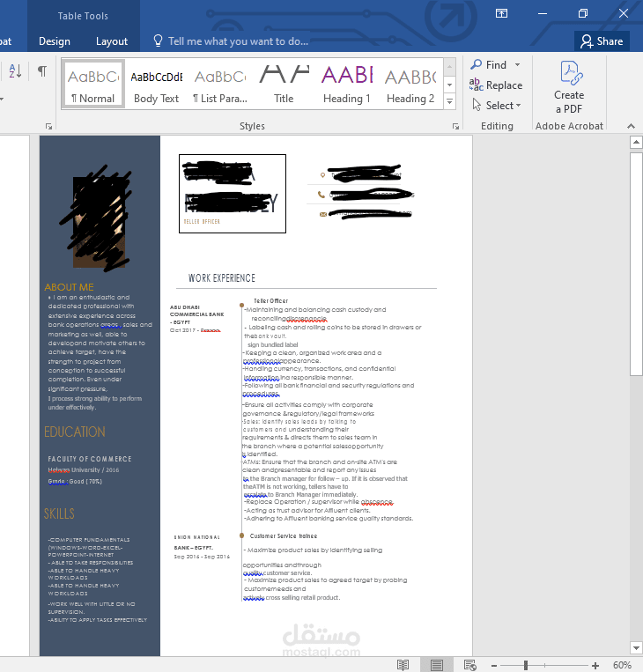Click the WORK EXPERIENCE heading
Image resolution: width=643 pixels, height=672 pixels.
click(222, 278)
